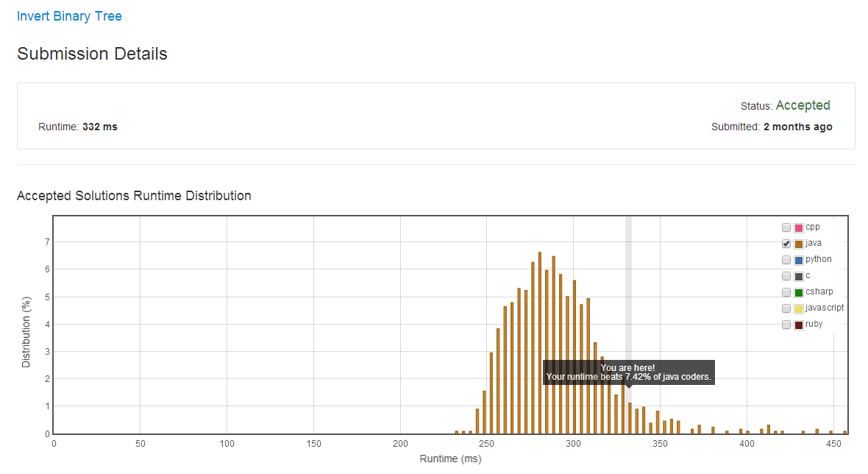The height and width of the screenshot is (474, 868).
Task: Click the ruby legend label
Action: pyautogui.click(x=814, y=323)
